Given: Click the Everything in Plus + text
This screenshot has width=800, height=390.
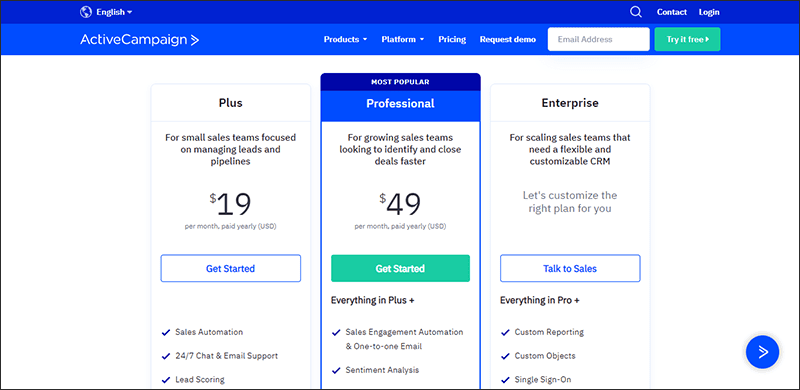Looking at the screenshot, I should 372,300.
